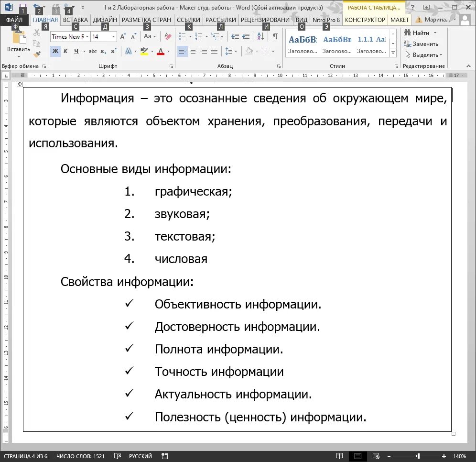Click the macro recording icon in status bar

[165, 456]
